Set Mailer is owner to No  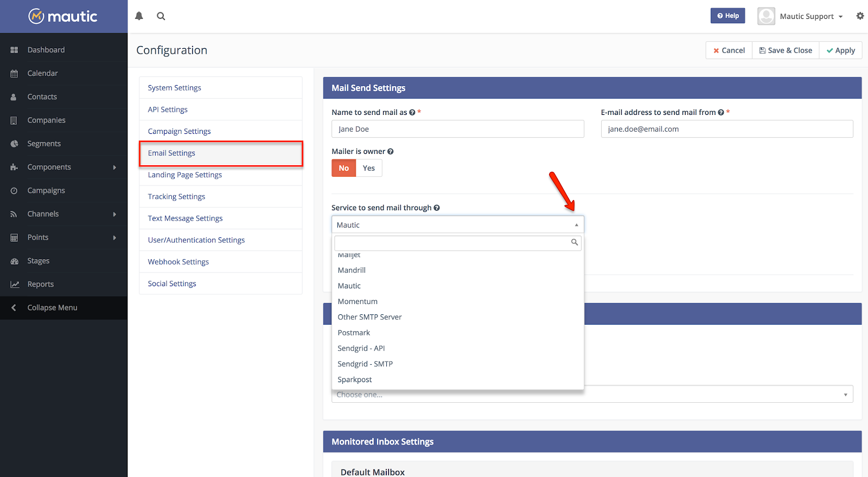click(344, 168)
